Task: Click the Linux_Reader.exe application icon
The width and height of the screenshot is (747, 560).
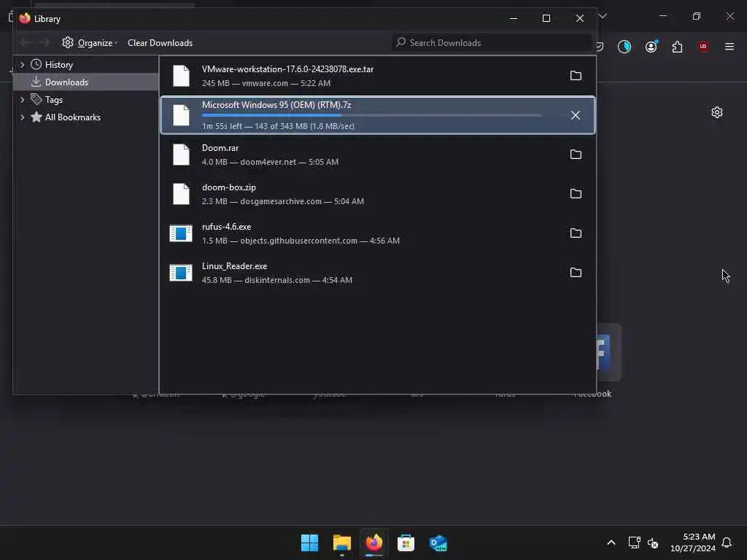Action: (181, 273)
